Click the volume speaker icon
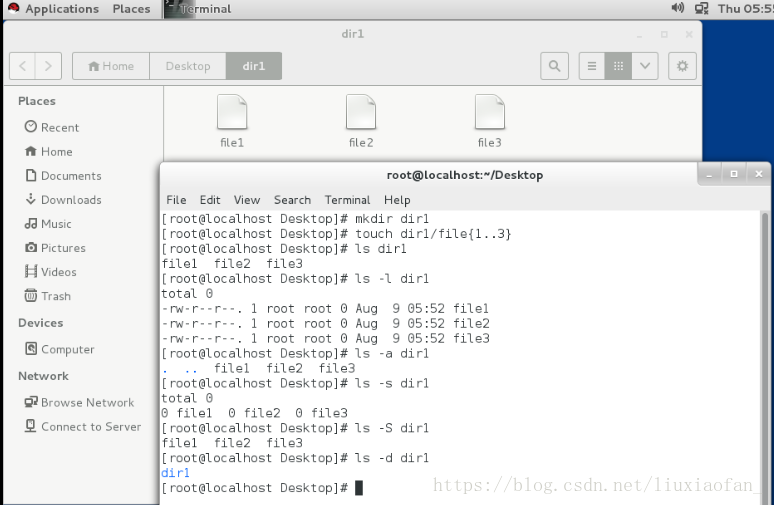 pos(678,8)
